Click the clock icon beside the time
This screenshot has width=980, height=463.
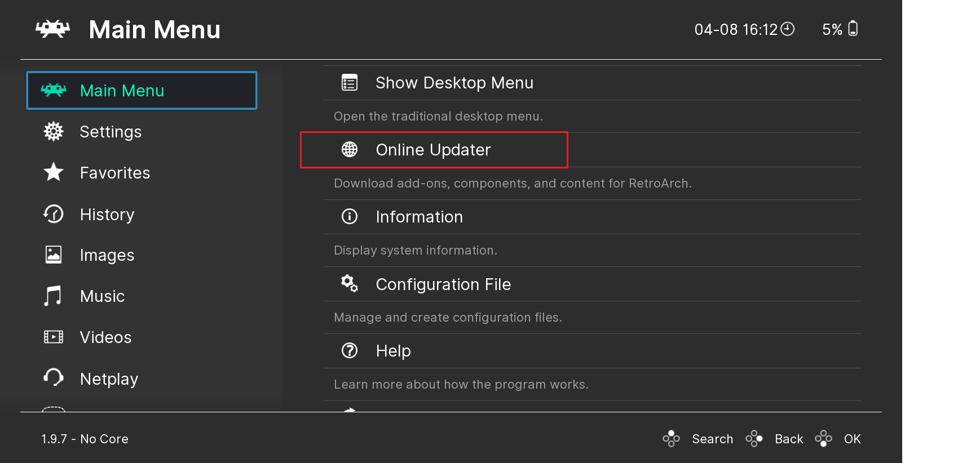788,29
